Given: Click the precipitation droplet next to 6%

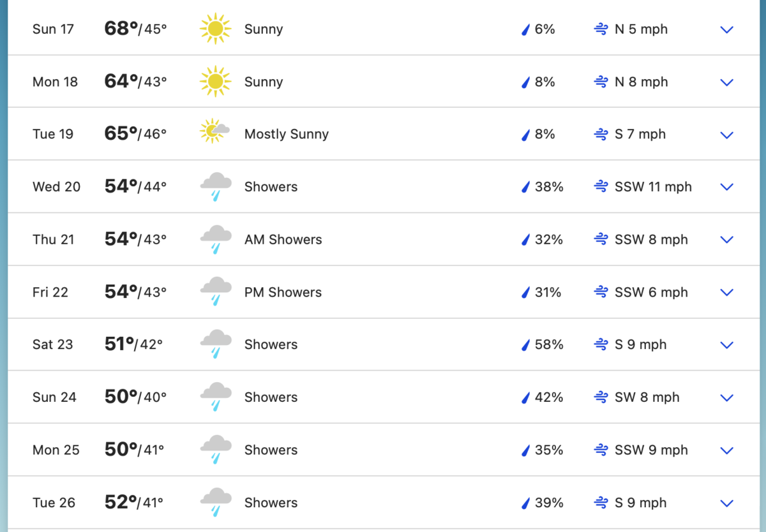Looking at the screenshot, I should (x=525, y=29).
